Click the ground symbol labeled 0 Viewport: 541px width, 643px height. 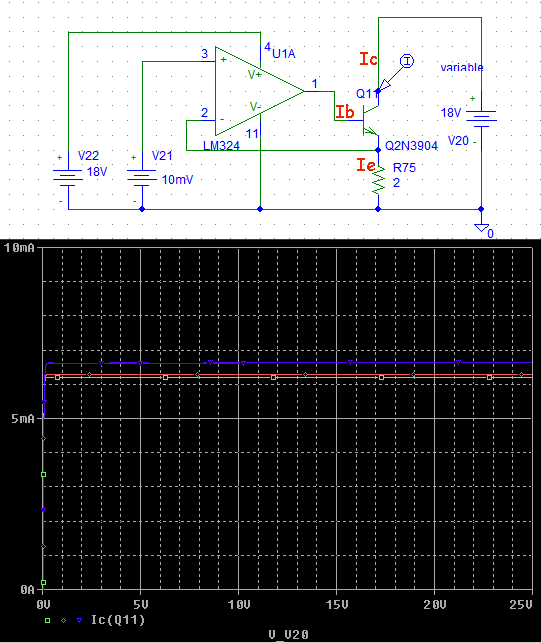(x=482, y=228)
